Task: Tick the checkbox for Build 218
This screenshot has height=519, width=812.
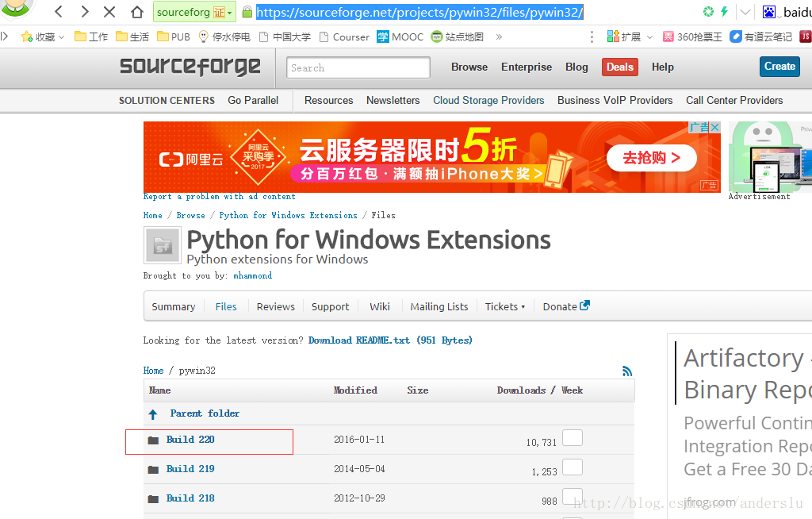Action: pyautogui.click(x=573, y=496)
